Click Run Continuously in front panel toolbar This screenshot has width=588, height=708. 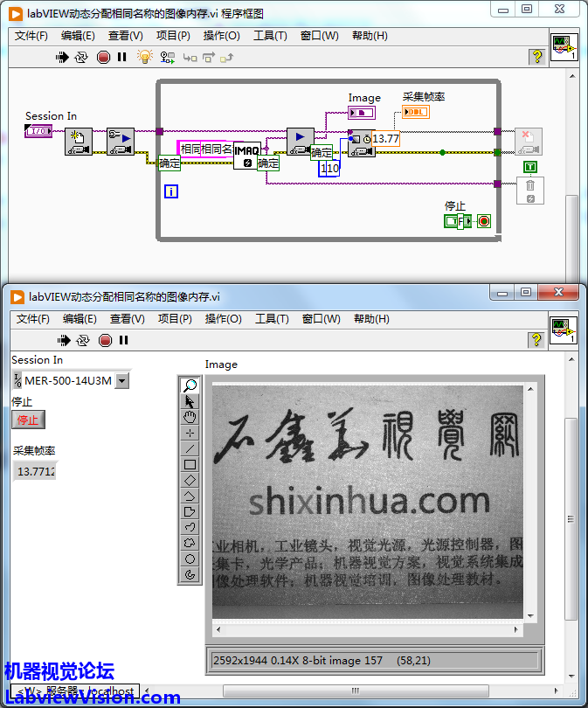(x=82, y=340)
